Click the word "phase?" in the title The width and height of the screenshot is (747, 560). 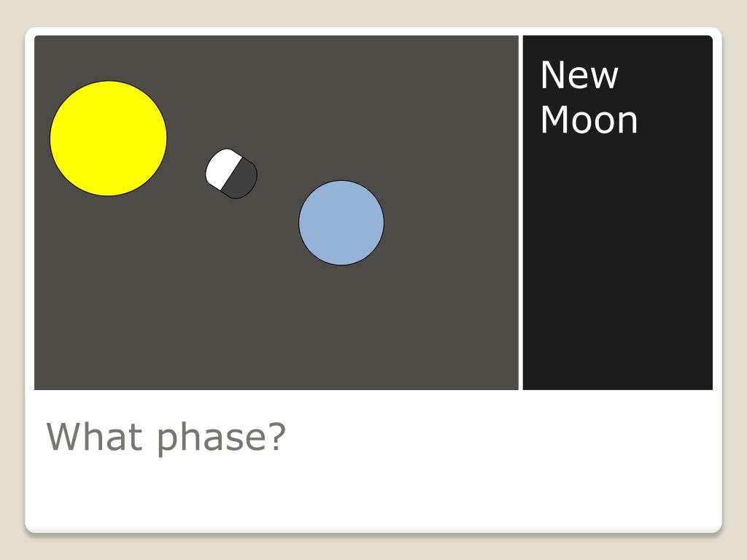[x=222, y=438]
